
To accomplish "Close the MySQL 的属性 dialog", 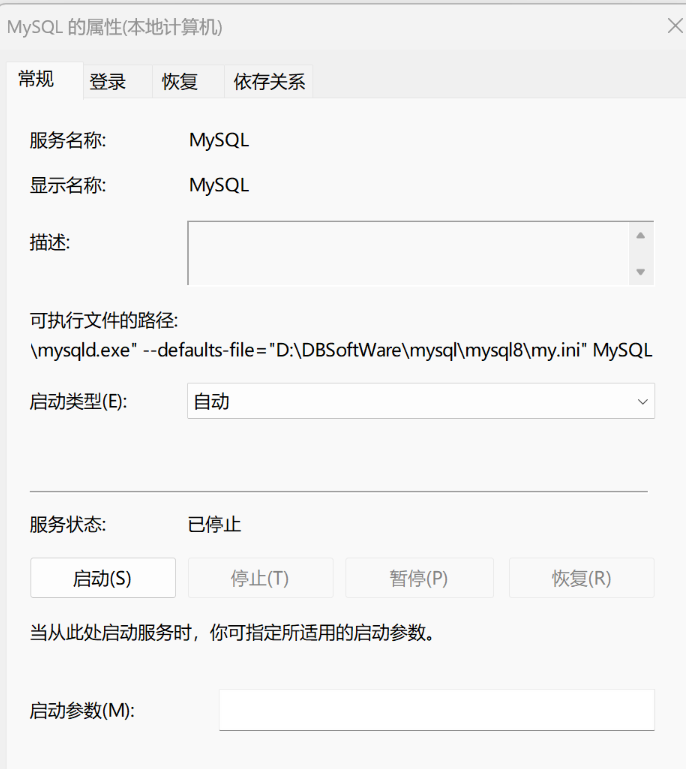I will point(676,26).
